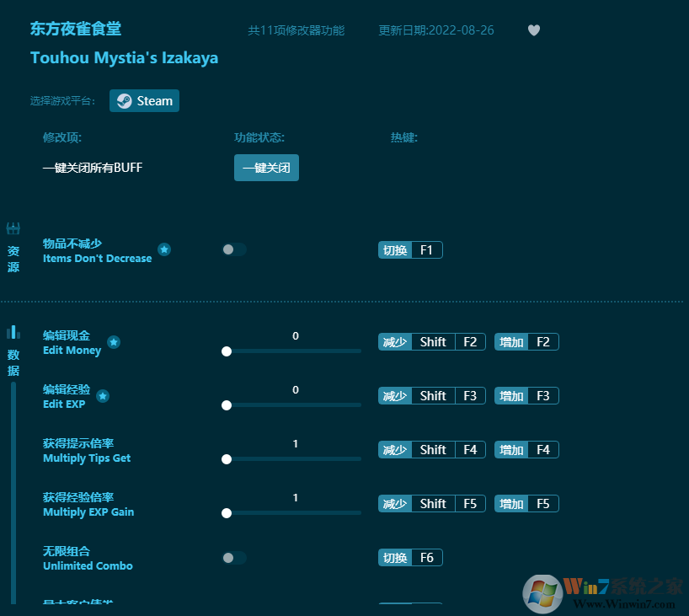Click increase F3 hotkey for Edit EXP

(x=526, y=396)
